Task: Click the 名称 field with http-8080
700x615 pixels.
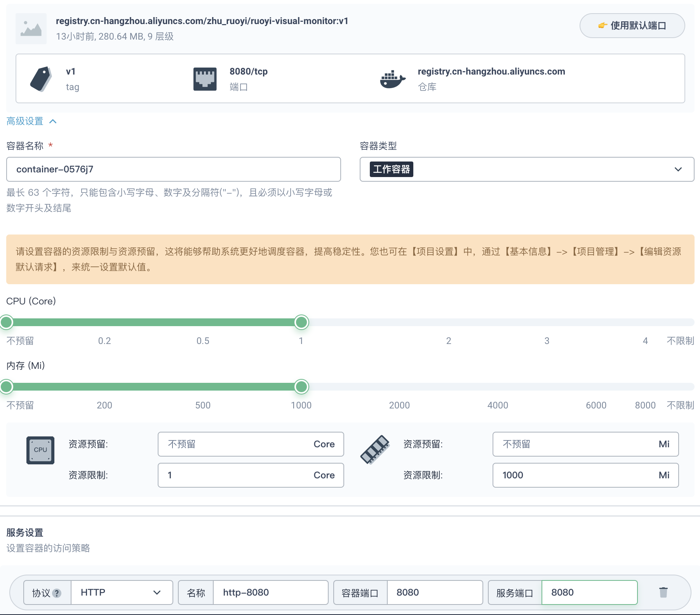Action: 271,592
